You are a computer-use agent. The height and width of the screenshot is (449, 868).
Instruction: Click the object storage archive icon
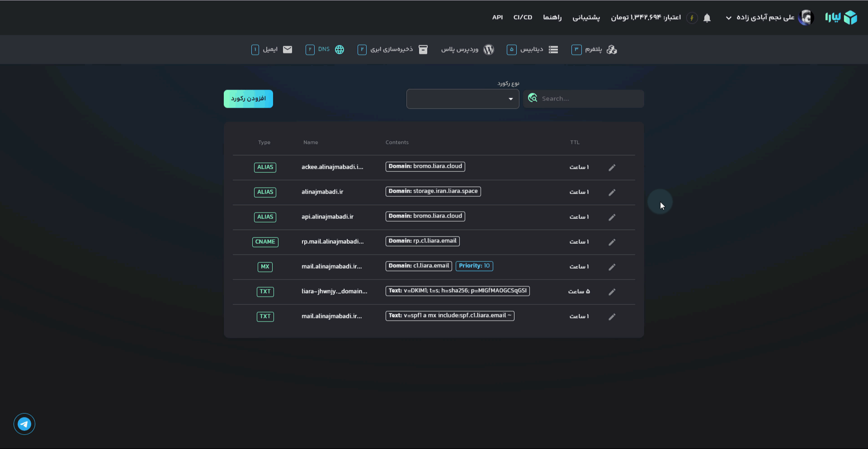point(423,49)
